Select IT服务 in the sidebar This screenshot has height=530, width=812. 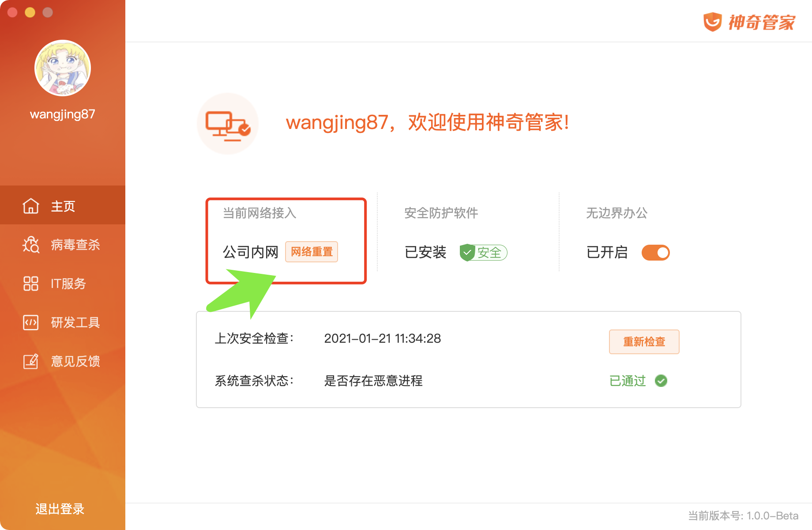click(68, 284)
